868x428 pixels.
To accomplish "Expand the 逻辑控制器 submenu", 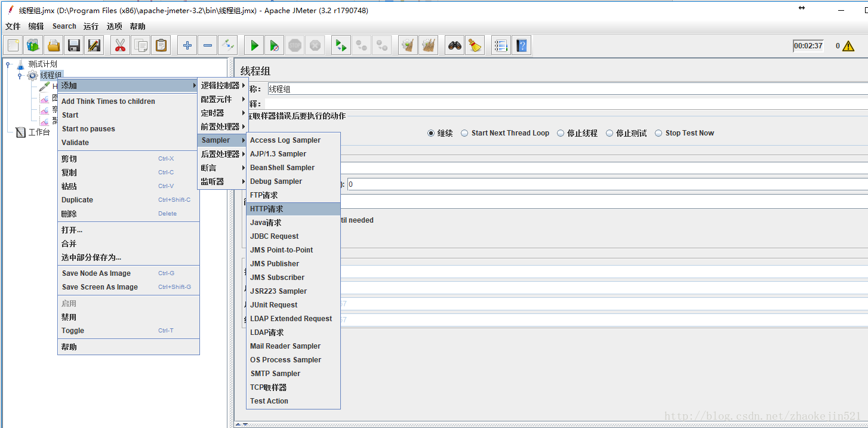I will click(223, 85).
